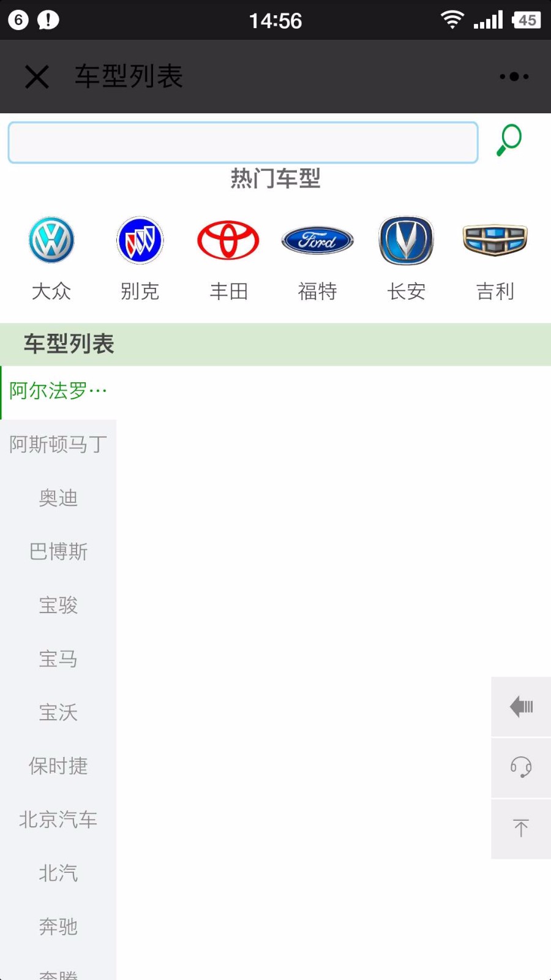
Task: Tap the back arrow floating button
Action: 521,707
